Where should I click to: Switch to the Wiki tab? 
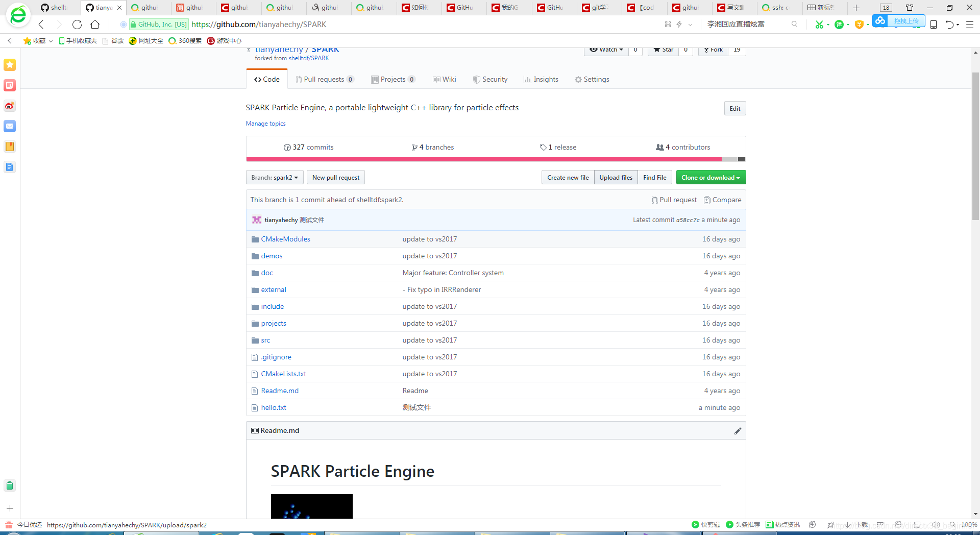tap(444, 79)
